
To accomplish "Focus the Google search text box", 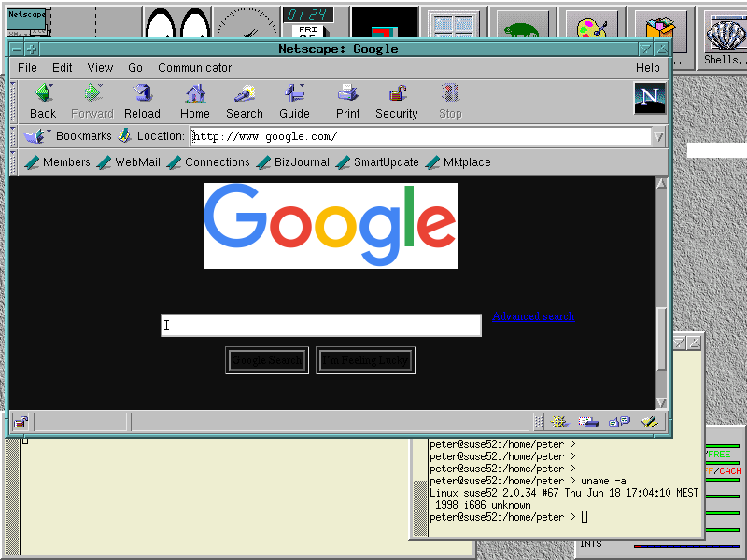I will tap(321, 325).
